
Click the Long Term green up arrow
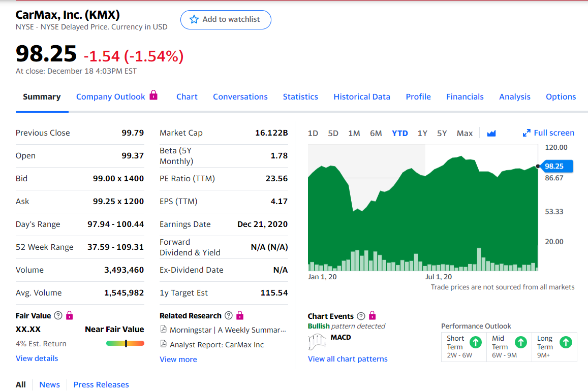click(x=566, y=342)
